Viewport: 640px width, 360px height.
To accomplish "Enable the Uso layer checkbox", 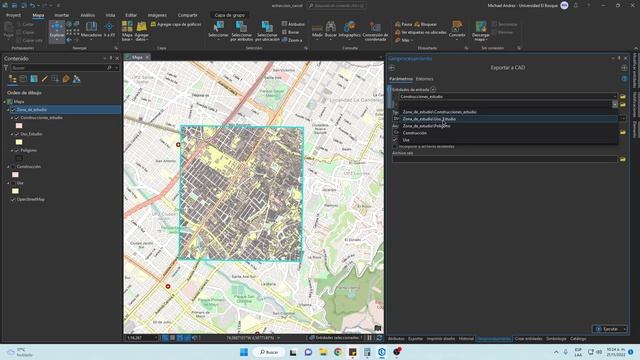I will [x=13, y=183].
